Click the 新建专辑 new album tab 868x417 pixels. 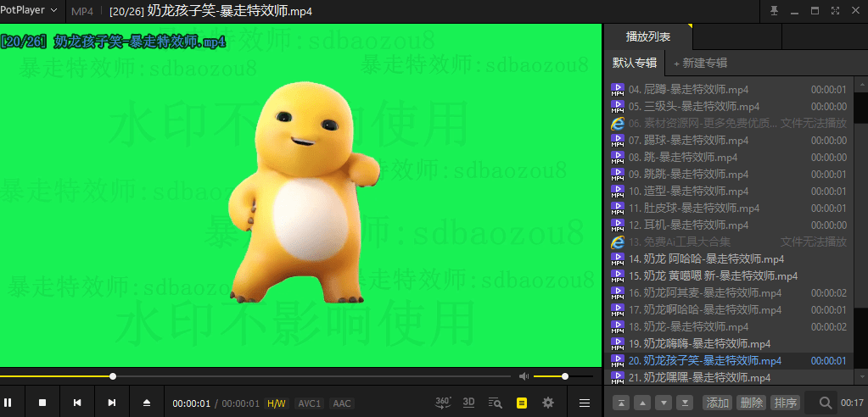click(x=701, y=63)
